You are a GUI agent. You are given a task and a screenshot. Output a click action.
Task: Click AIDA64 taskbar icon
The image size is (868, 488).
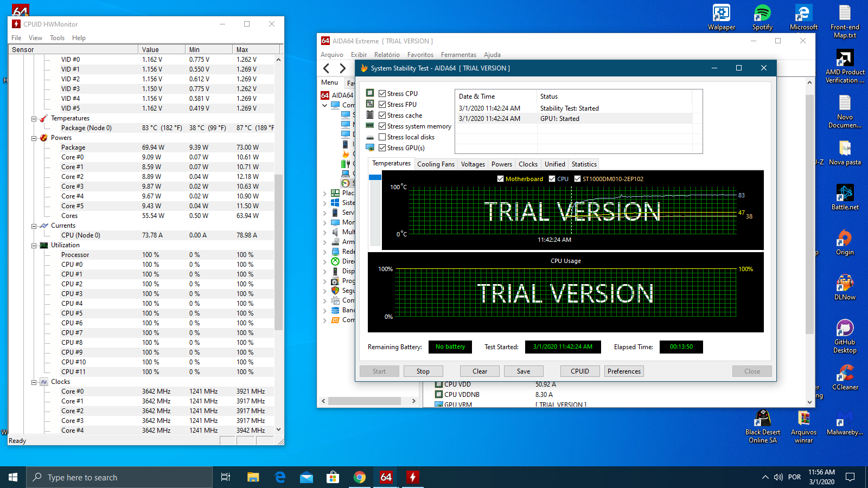point(386,477)
